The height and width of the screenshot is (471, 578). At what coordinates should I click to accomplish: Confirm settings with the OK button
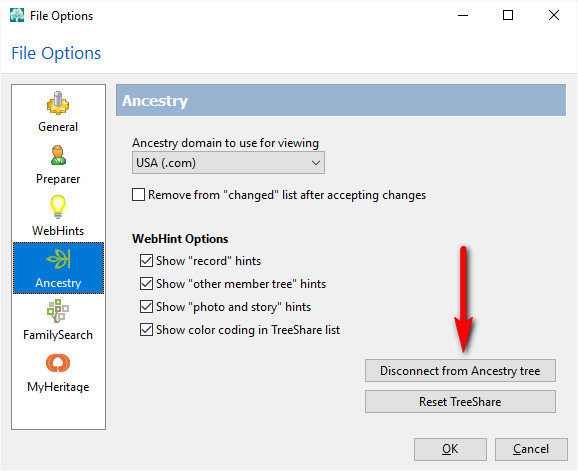[450, 449]
